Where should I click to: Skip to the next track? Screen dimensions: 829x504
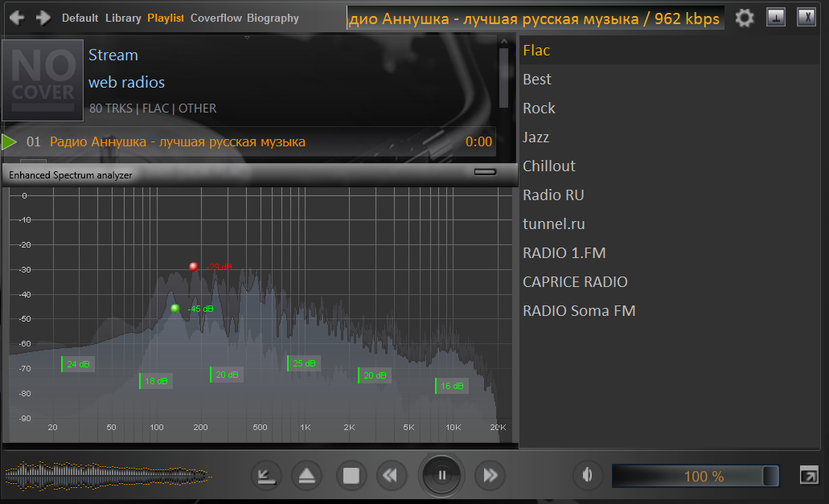(x=490, y=476)
